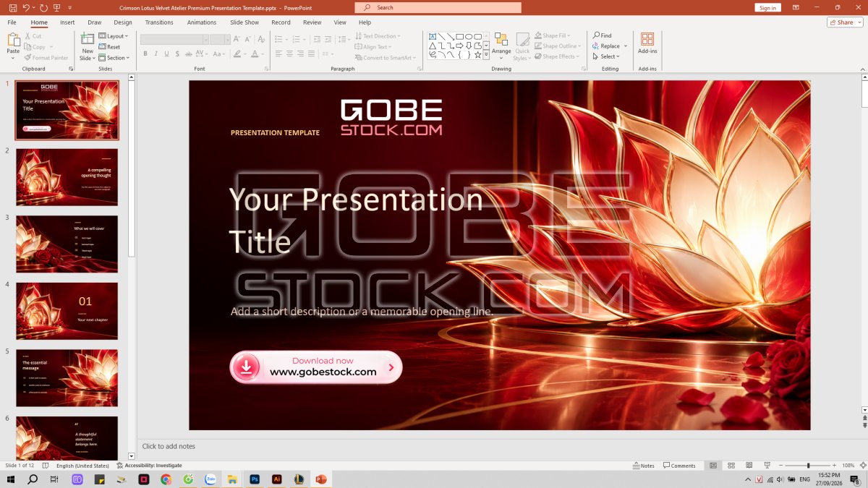Click the zoom in plus button

(x=835, y=466)
